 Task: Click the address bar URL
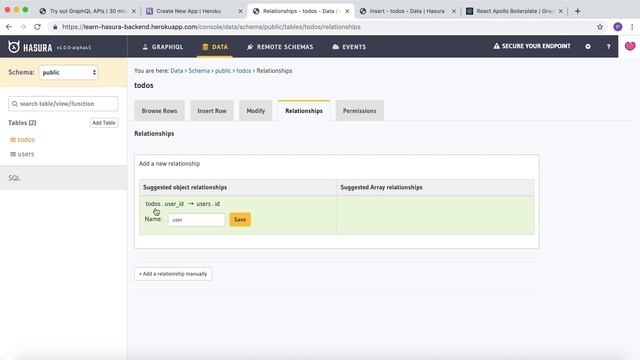click(x=211, y=27)
